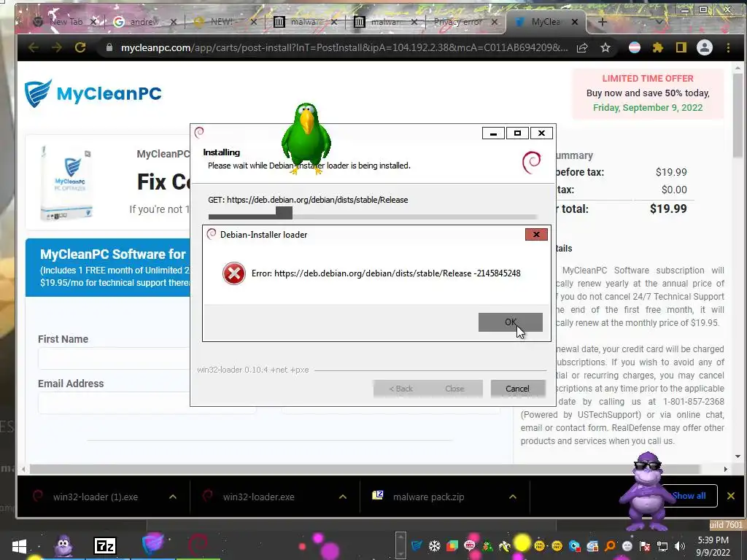Click the First Name input field
The image size is (747, 560).
(x=115, y=359)
